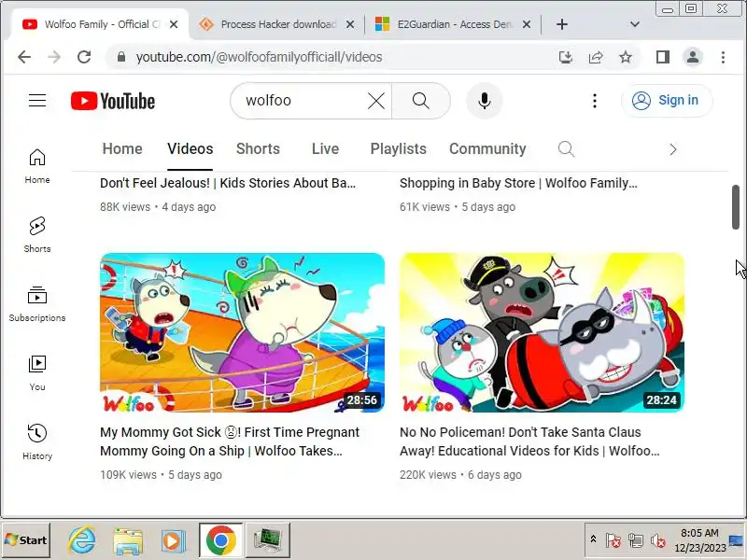Screen dimensions: 747x560
Task: Open History in the sidebar
Action: click(37, 442)
